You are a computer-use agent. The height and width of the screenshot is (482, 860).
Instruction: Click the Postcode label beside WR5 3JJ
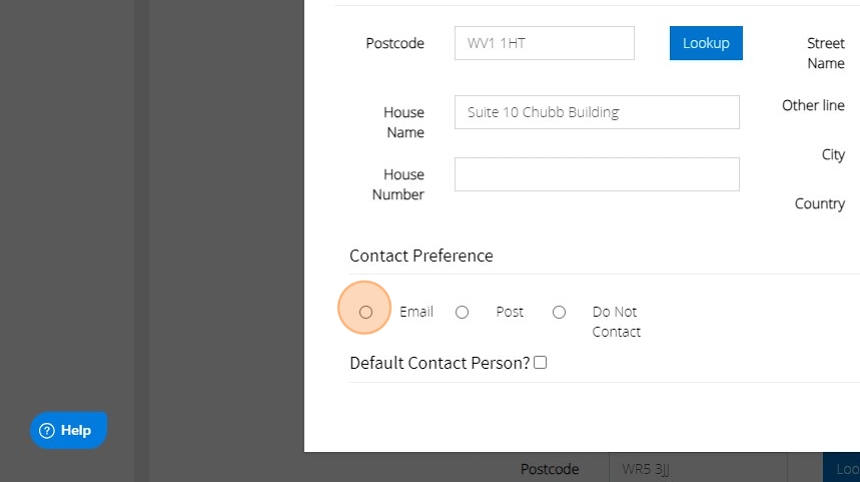click(550, 469)
